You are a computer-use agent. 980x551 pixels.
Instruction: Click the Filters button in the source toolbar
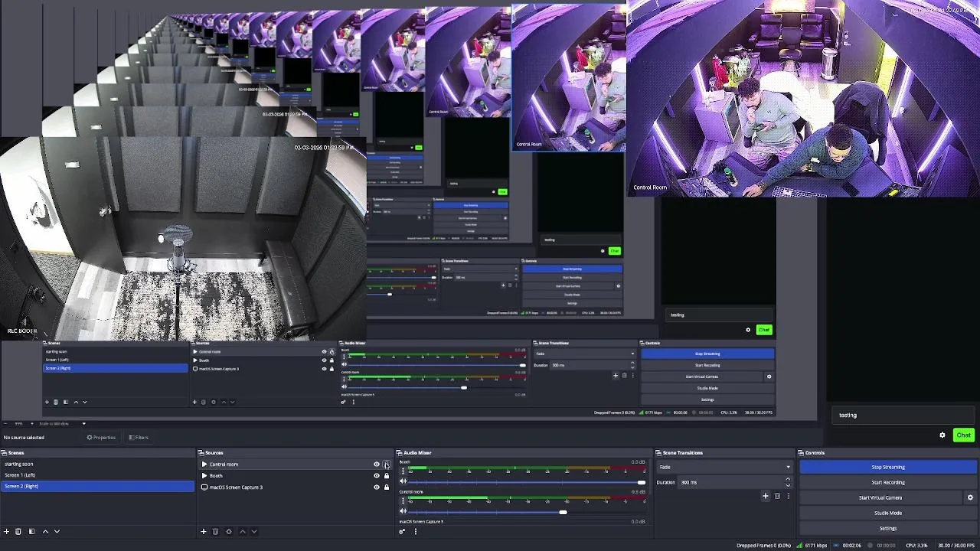(139, 437)
